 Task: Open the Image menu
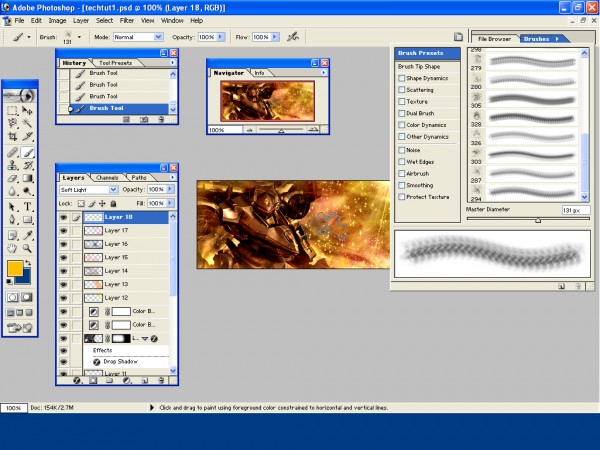click(x=57, y=21)
